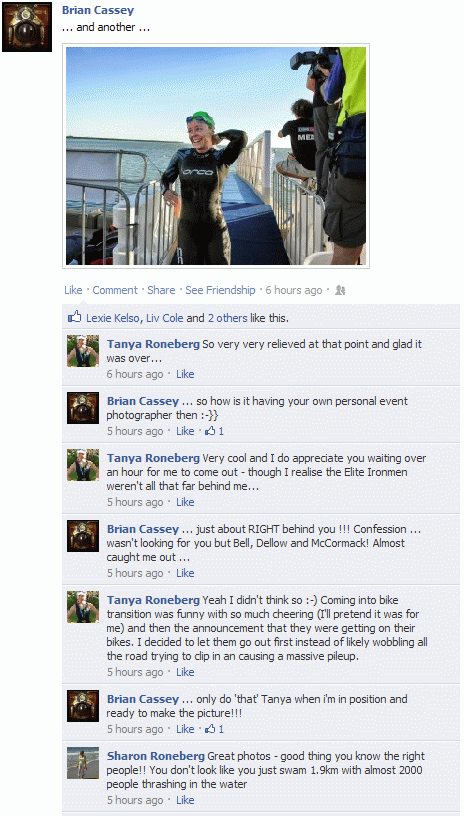The height and width of the screenshot is (816, 464).
Task: Click Brian Cassey's camera profile picture at top
Action: [27, 27]
